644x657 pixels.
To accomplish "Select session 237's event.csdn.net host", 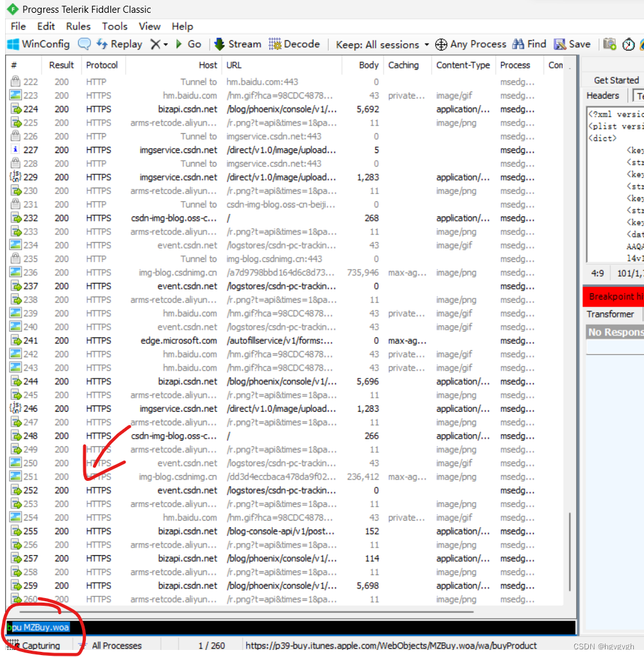I will (187, 286).
